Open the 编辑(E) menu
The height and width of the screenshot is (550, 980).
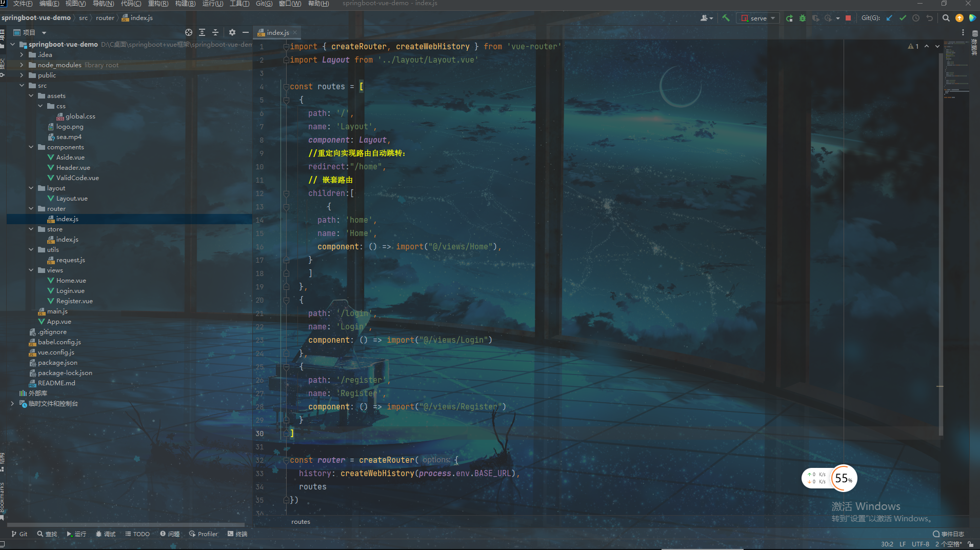tap(49, 4)
